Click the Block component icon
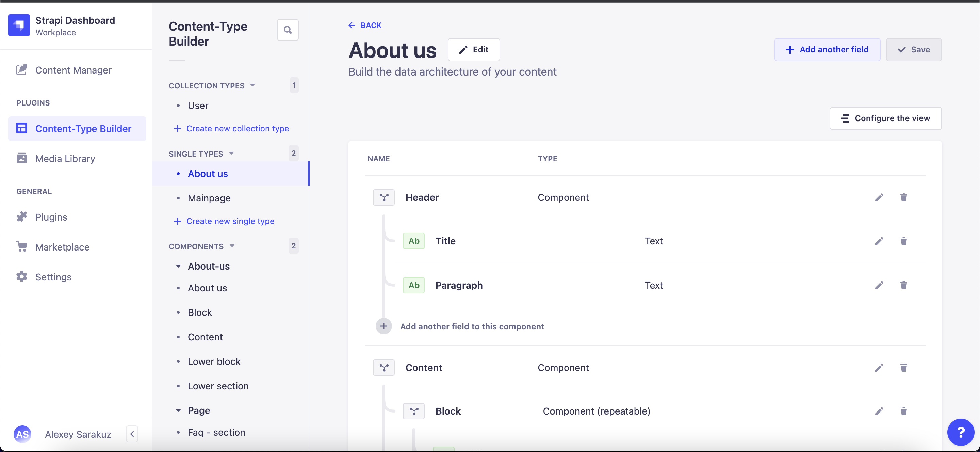This screenshot has height=452, width=980. pos(413,411)
